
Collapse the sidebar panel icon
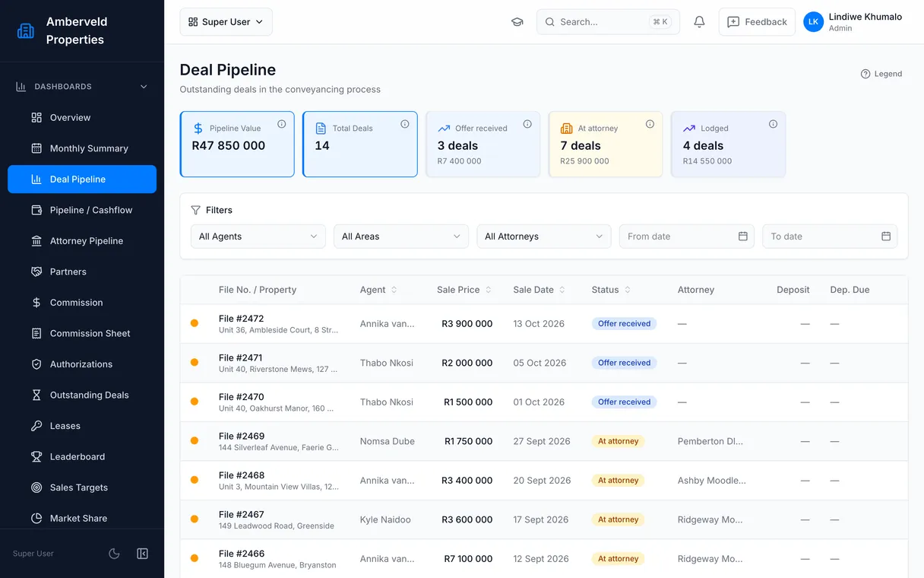[142, 554]
